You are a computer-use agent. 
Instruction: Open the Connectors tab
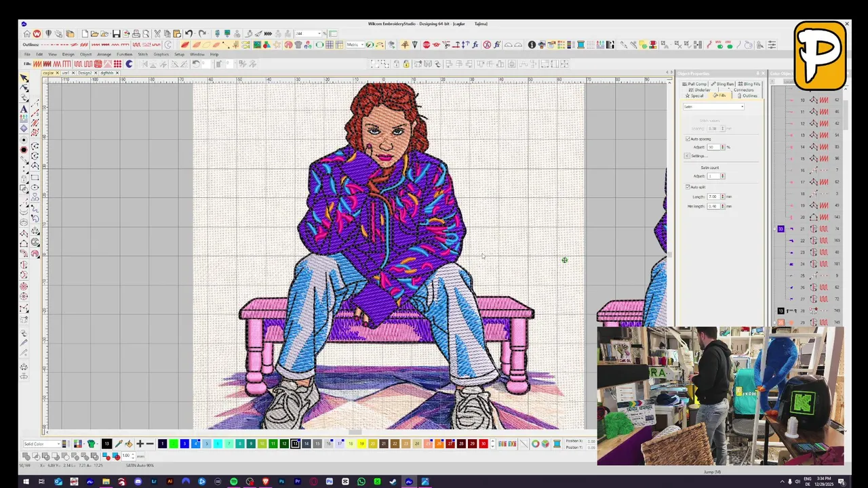pyautogui.click(x=743, y=89)
